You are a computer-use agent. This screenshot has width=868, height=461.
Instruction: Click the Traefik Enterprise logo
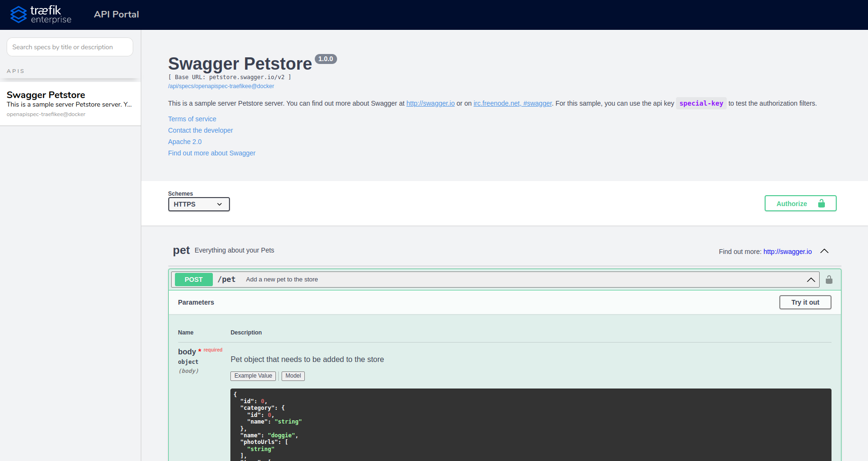tap(41, 14)
